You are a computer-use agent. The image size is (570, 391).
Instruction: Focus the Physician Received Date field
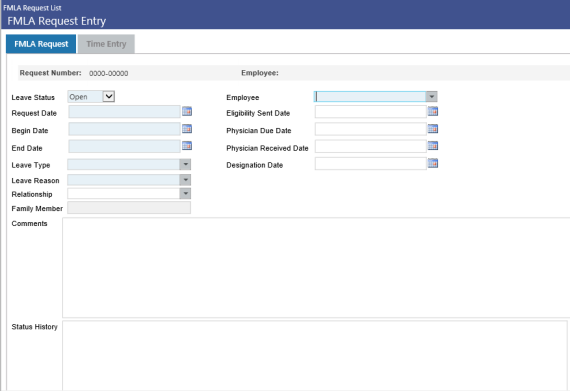370,146
